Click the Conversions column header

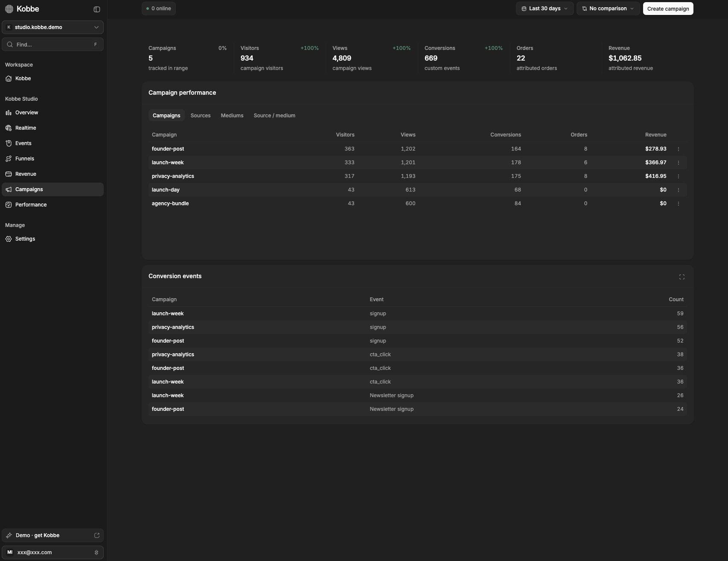click(x=506, y=135)
